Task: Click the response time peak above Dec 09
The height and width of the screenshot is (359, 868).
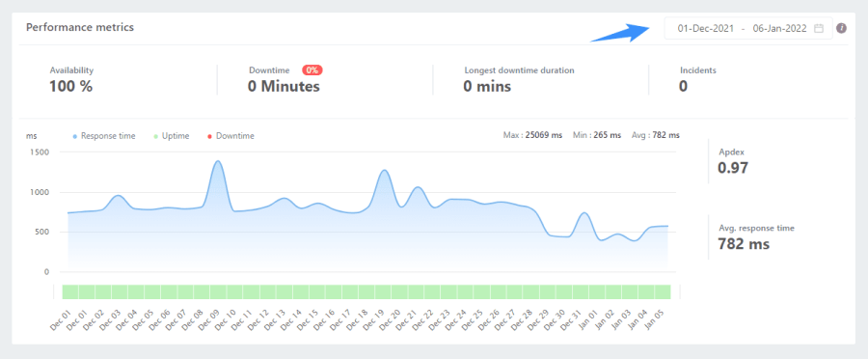Action: click(218, 161)
